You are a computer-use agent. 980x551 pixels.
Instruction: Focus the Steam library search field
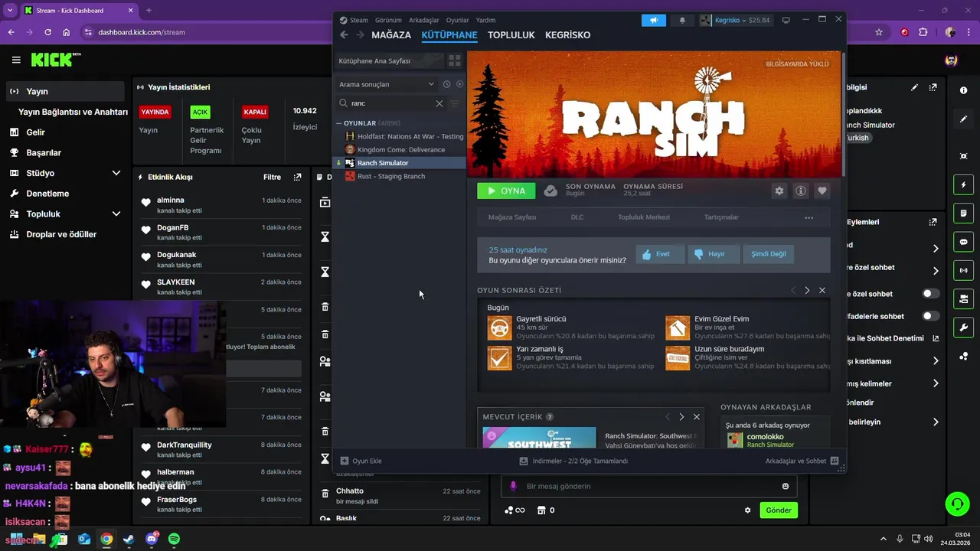[x=390, y=103]
